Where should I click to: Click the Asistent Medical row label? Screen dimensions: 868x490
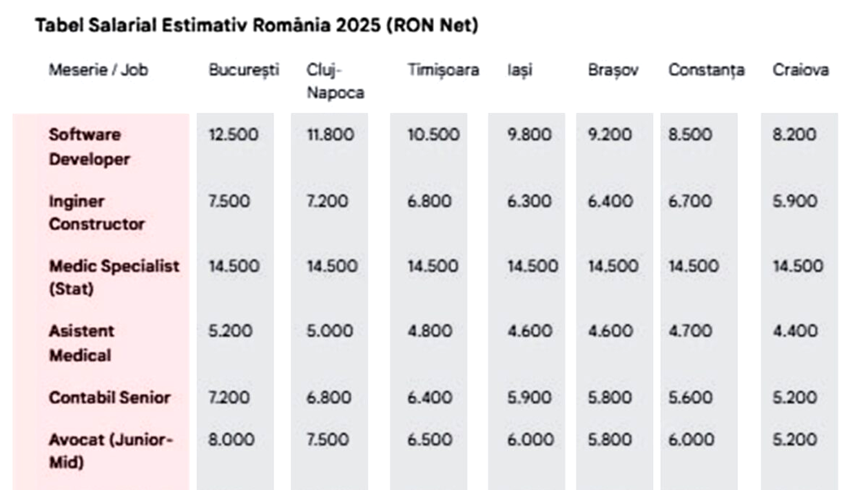[81, 343]
